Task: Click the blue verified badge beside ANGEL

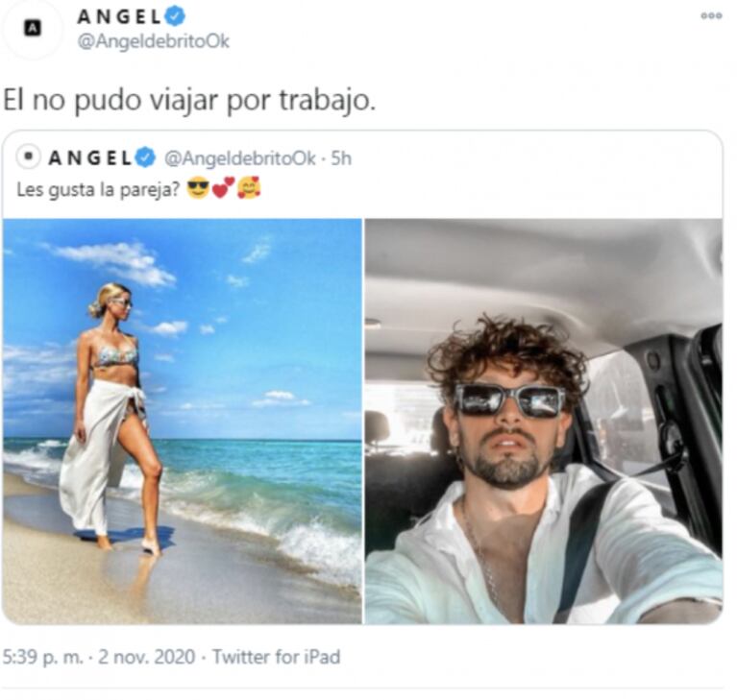Action: pyautogui.click(x=176, y=16)
